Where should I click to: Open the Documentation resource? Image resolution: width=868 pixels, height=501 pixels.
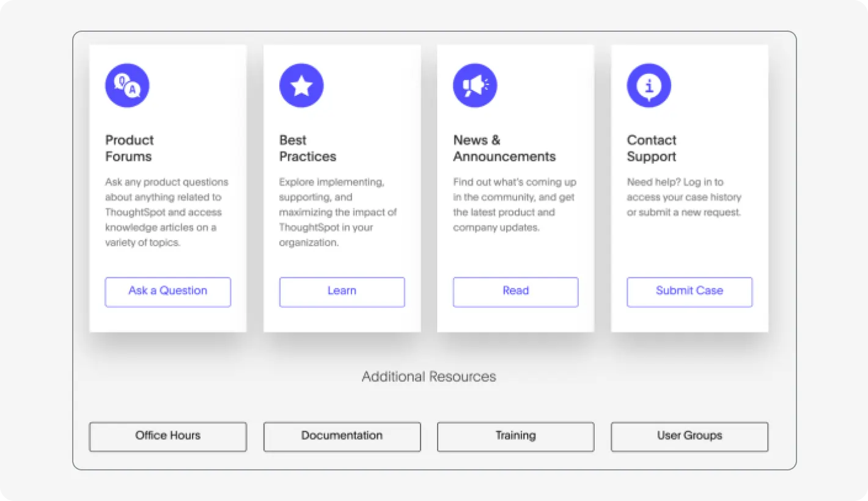coord(342,436)
